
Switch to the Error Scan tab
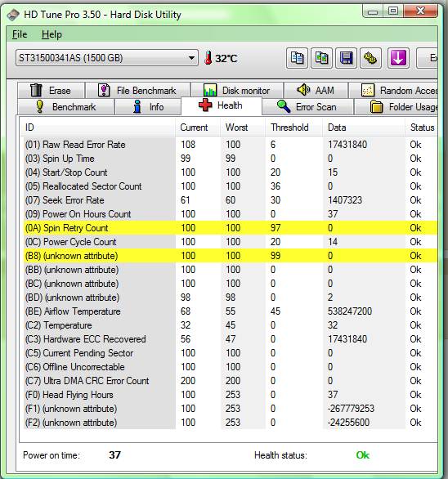tap(307, 107)
